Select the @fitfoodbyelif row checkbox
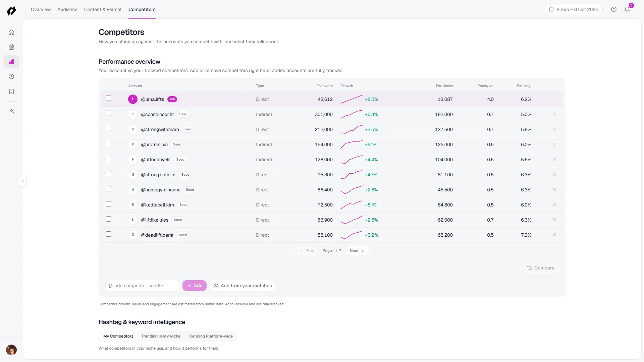Screen dimensions: 644x362 click(x=108, y=159)
